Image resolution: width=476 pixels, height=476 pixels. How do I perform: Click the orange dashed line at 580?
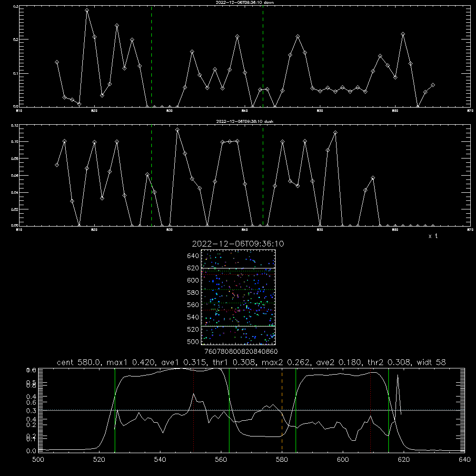pyautogui.click(x=282, y=410)
